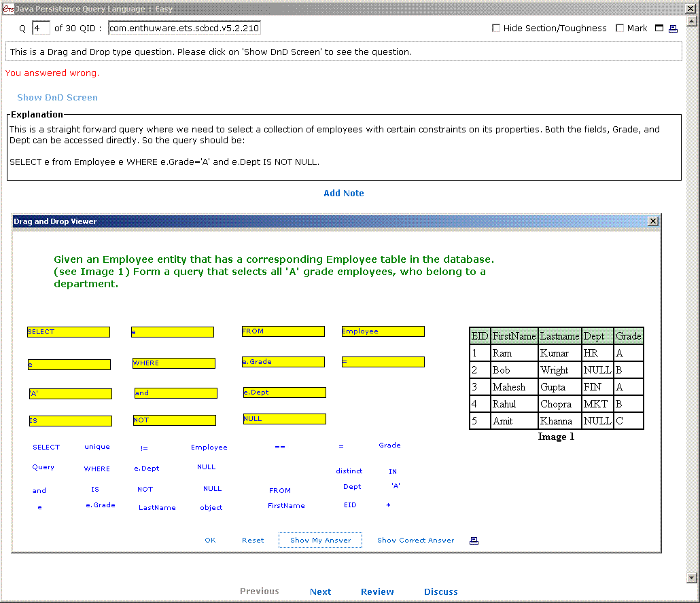700x603 pixels.
Task: Select the 'Grade' word option
Action: [x=389, y=445]
